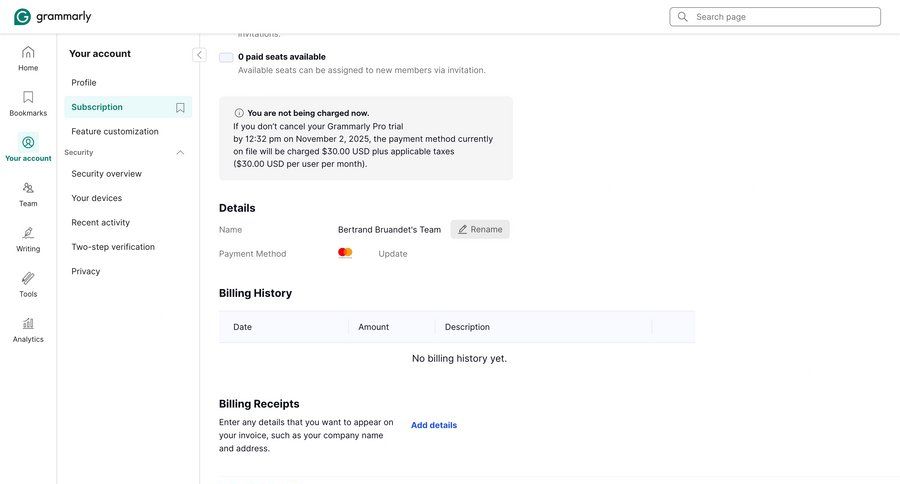This screenshot has height=484, width=900.
Task: Click the 'Bertrand Bruandet's Team' name
Action: [x=389, y=230]
